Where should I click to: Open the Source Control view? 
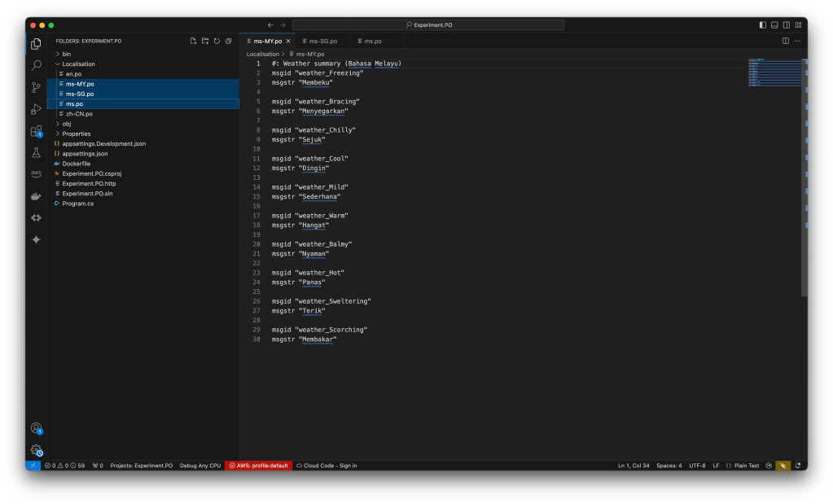36,87
